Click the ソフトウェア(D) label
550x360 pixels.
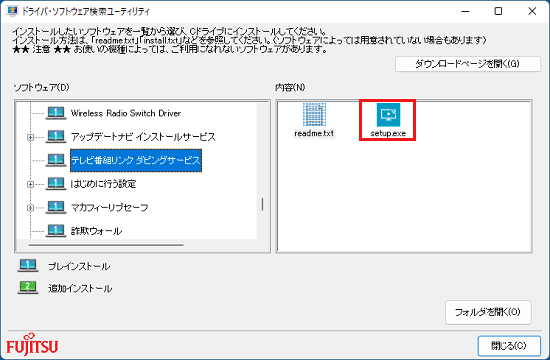[41, 87]
